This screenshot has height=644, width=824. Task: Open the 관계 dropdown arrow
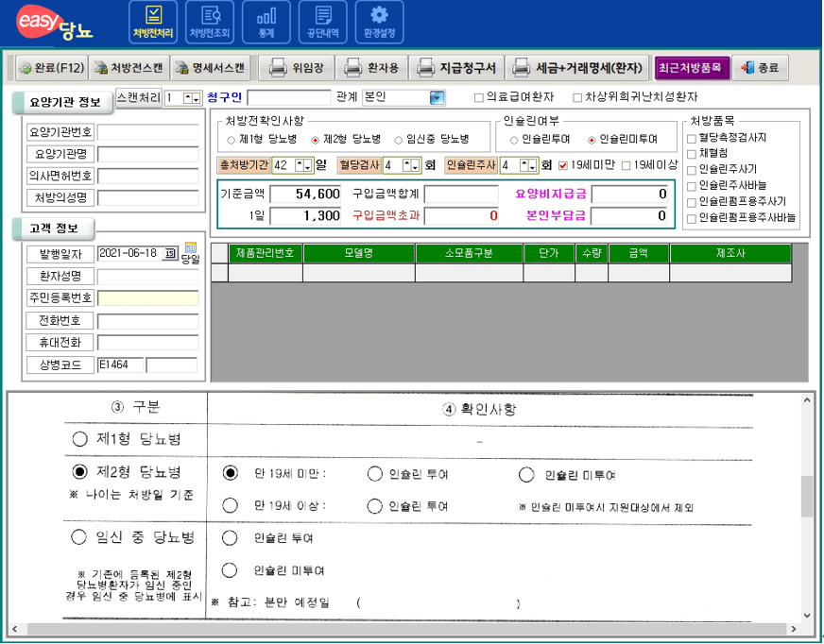[437, 97]
